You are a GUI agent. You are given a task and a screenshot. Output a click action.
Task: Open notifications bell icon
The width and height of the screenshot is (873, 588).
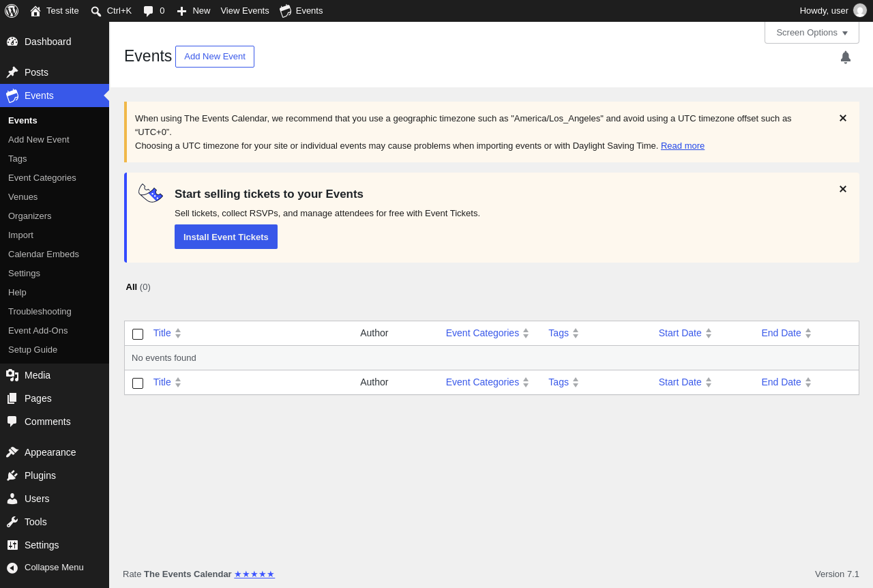click(846, 57)
